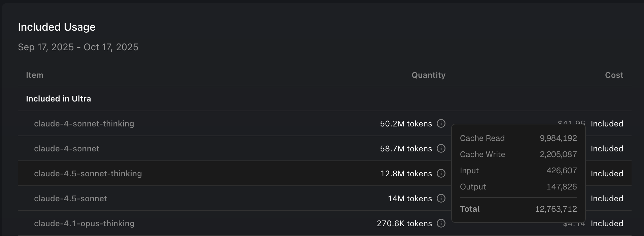Viewport: 644px width, 236px height.
Task: Click the Included in Ultra section row
Action: pyautogui.click(x=59, y=99)
